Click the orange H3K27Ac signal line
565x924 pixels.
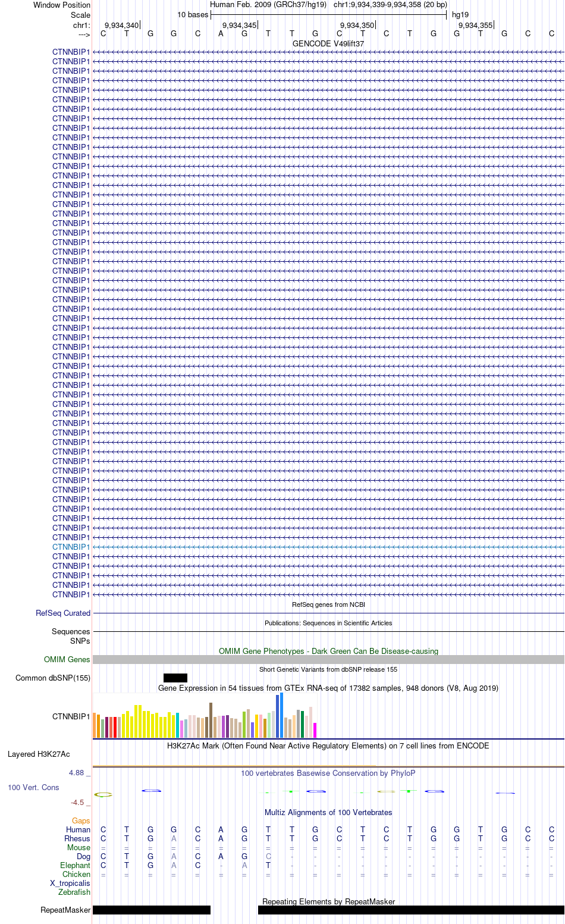coord(234,766)
